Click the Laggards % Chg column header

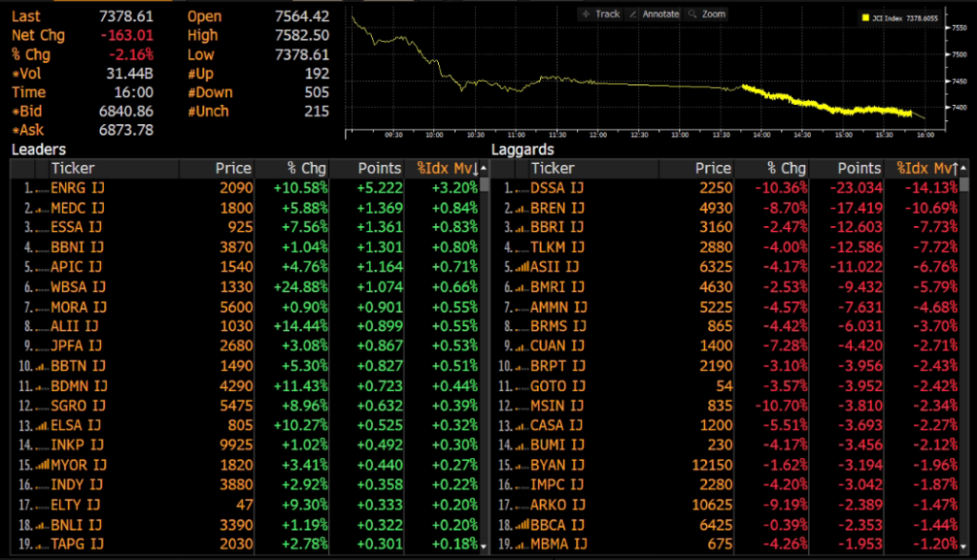[786, 169]
